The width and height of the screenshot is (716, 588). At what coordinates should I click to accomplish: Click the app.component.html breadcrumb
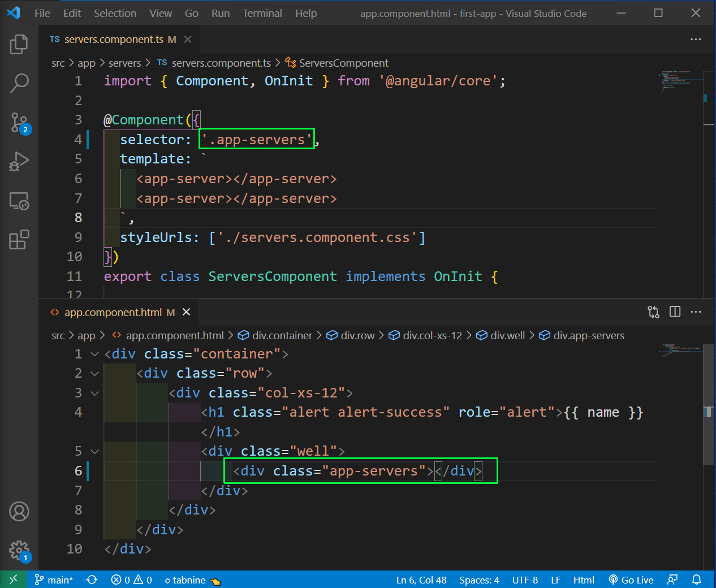click(168, 336)
